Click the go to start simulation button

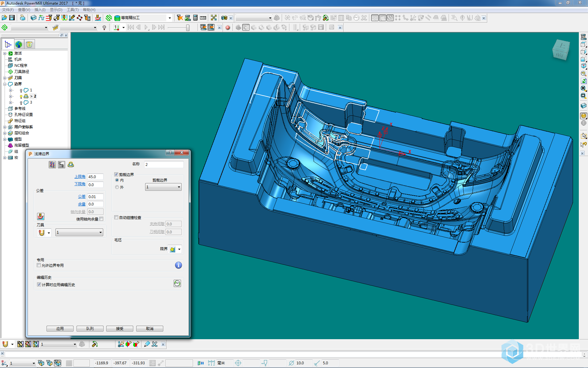click(131, 28)
